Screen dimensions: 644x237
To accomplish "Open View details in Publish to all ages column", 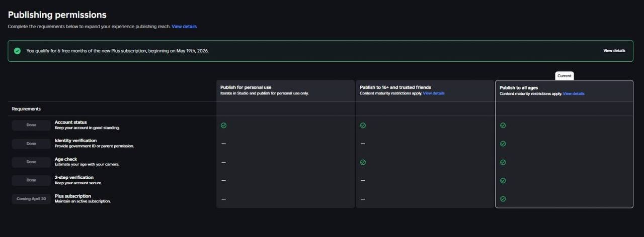I will [x=573, y=94].
